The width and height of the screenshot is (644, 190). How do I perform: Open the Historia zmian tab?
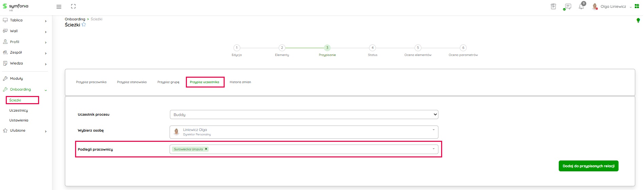click(x=240, y=82)
